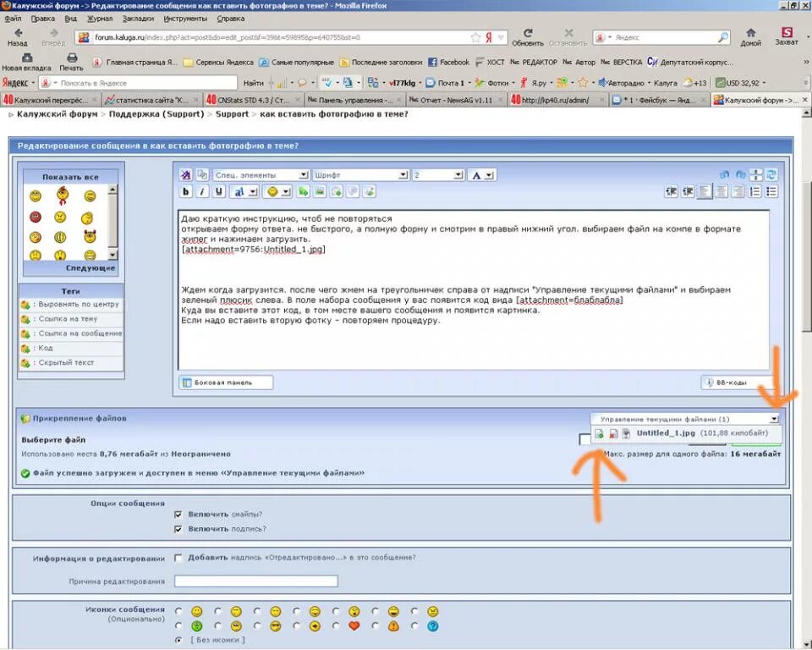Click the Назад back arrow

point(18,36)
